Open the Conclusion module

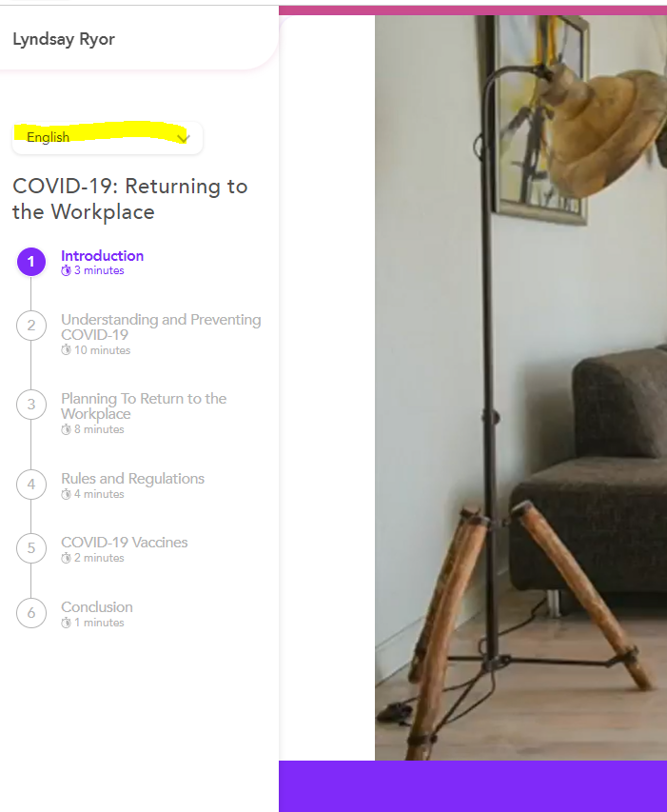(97, 607)
